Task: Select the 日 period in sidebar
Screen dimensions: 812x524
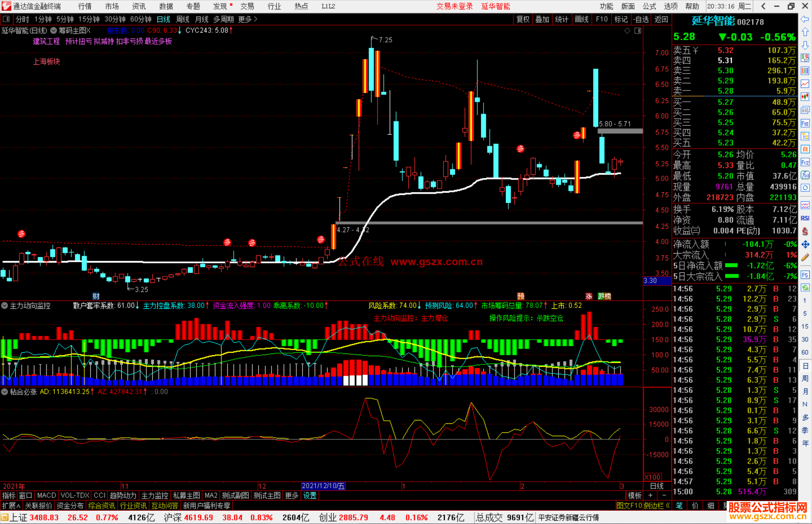Action: coord(805,365)
